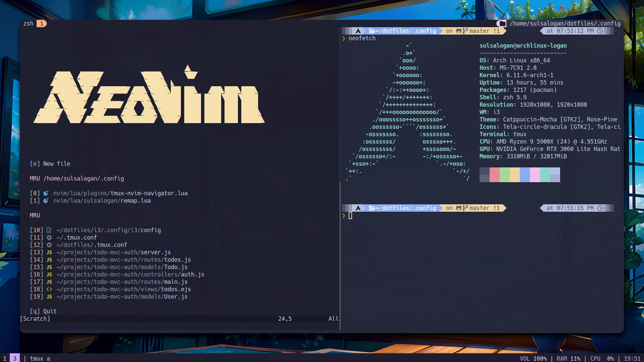Image resolution: width=644 pixels, height=362 pixels.
Task: Click the yellow neofetch color block
Action: [515, 175]
